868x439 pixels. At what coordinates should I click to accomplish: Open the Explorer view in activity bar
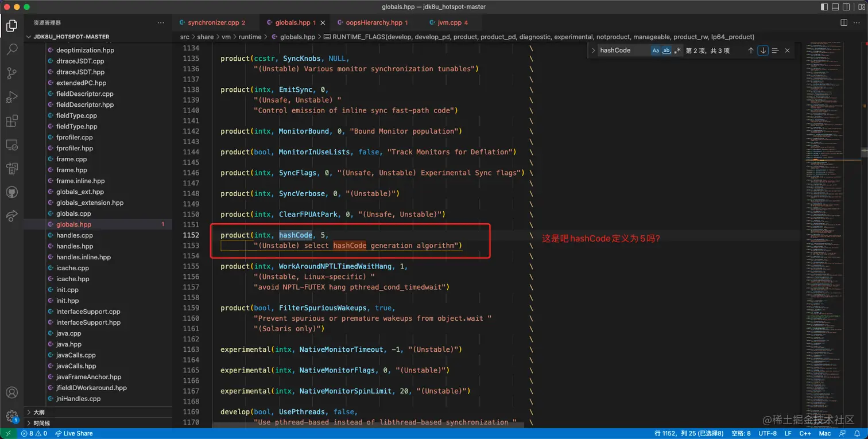click(x=11, y=26)
